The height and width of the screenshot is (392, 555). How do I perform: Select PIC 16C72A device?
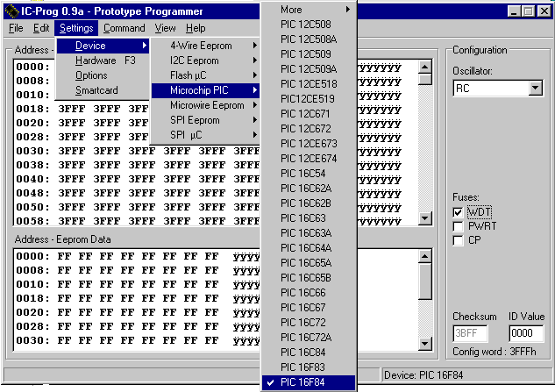309,338
